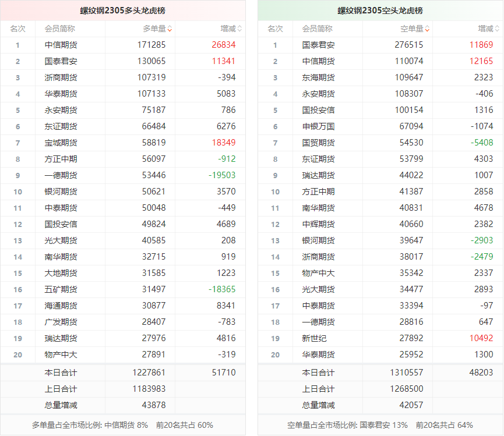This screenshot has height=436, width=504.
Task: Select 申银万国 in the short ranking
Action: pyautogui.click(x=318, y=126)
